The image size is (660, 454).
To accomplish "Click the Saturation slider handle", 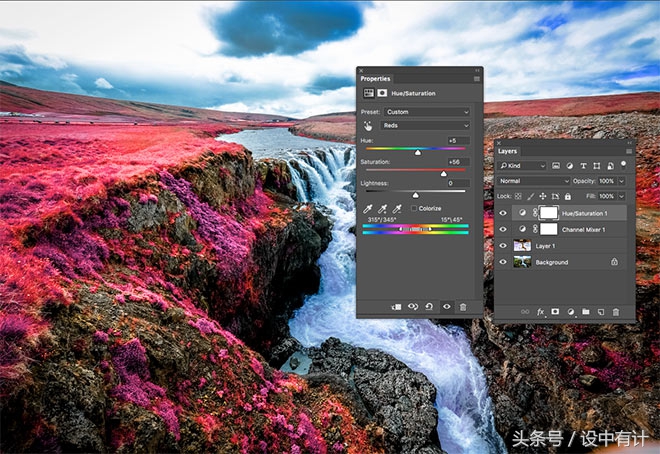I will pos(444,174).
